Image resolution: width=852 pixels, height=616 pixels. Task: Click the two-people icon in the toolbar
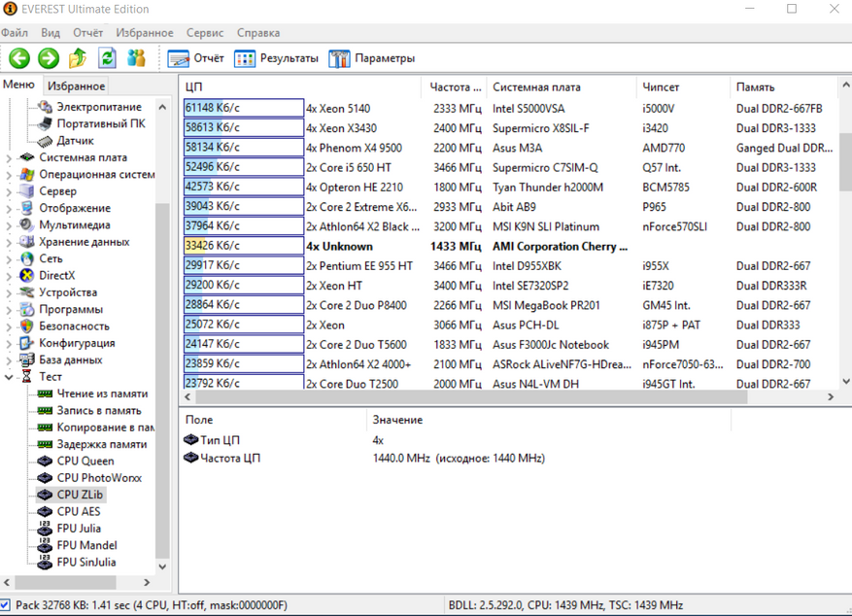(137, 58)
